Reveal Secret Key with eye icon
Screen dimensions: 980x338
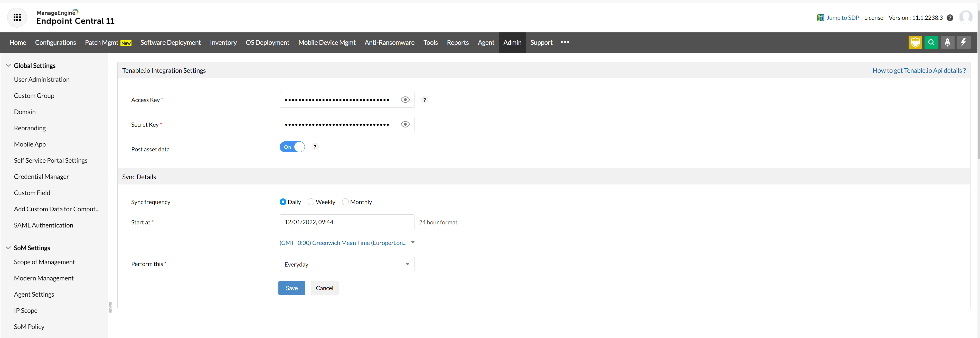point(405,124)
